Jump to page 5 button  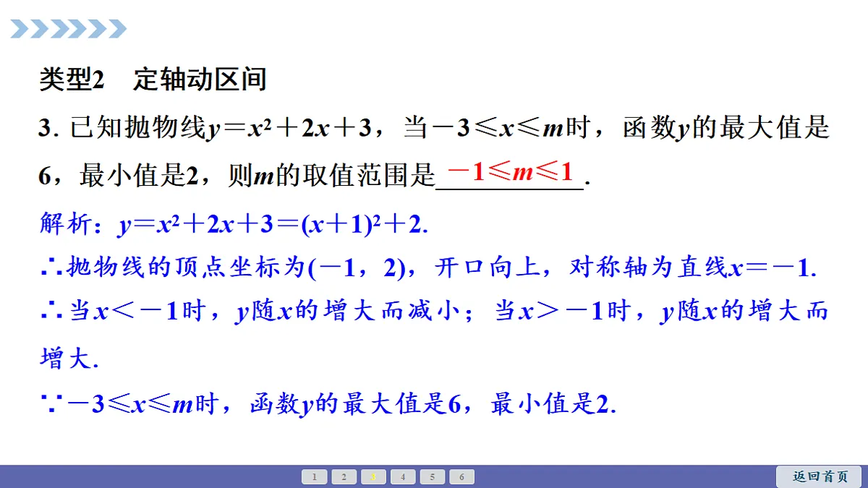pyautogui.click(x=433, y=477)
